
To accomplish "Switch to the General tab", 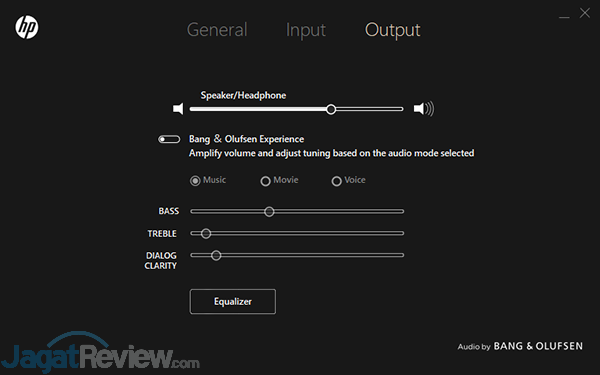I will 217,30.
